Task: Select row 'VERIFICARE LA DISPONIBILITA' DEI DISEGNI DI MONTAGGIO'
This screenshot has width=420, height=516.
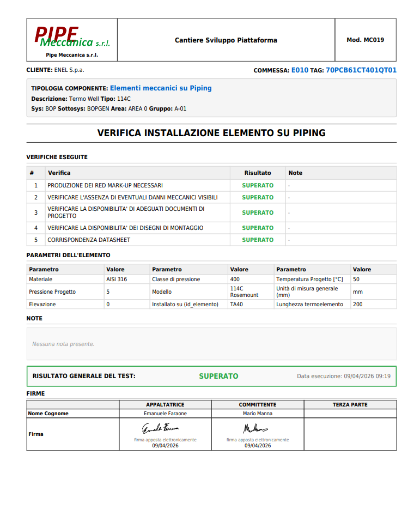Action: click(211, 228)
